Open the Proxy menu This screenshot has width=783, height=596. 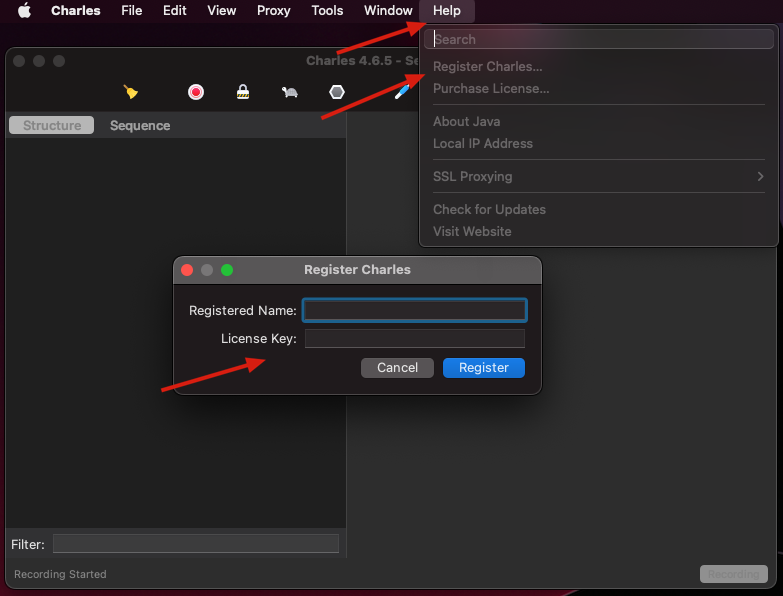274,10
